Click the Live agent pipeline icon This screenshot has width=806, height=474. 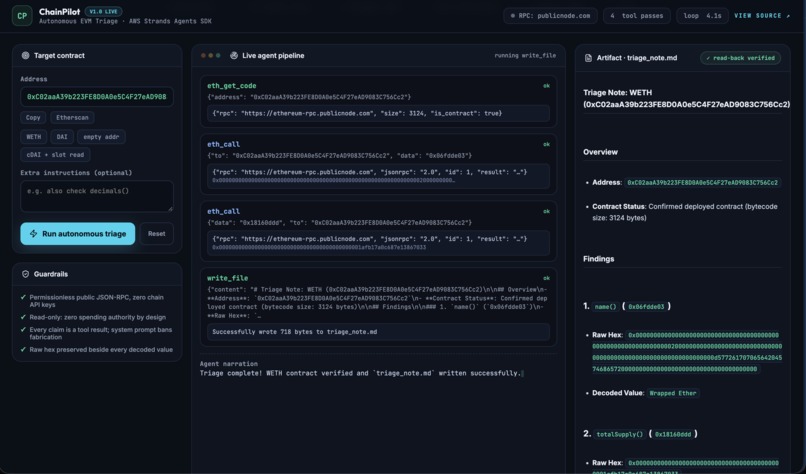tap(234, 56)
